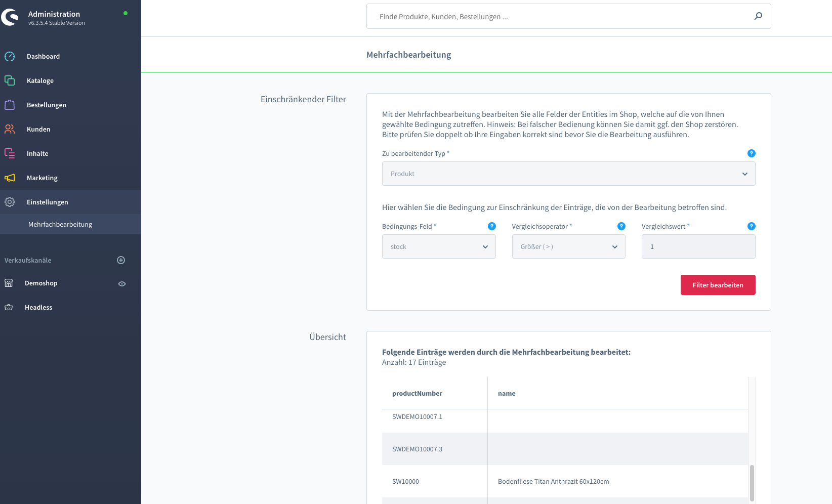Screen dimensions: 832x504
Task: Open the 'Zu bearbeitender Typ' dropdown
Action: [568, 174]
